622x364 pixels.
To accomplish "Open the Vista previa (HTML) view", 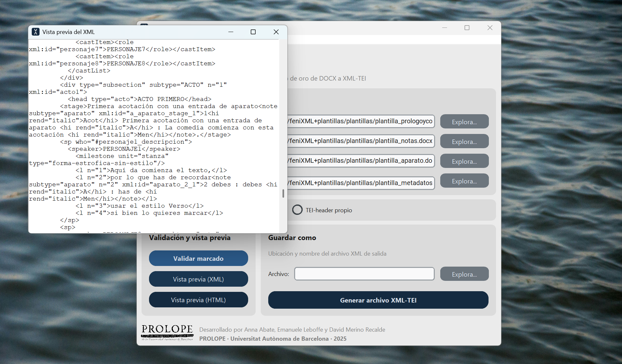I will [x=198, y=300].
